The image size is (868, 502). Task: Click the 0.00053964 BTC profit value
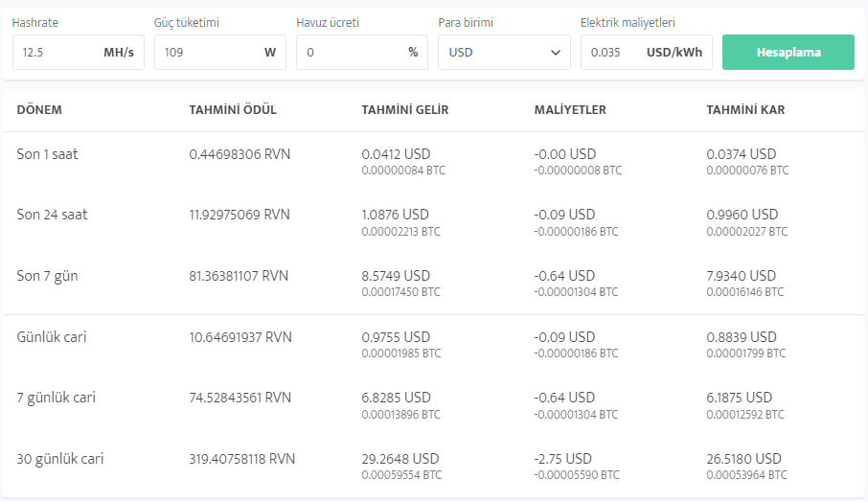click(746, 475)
